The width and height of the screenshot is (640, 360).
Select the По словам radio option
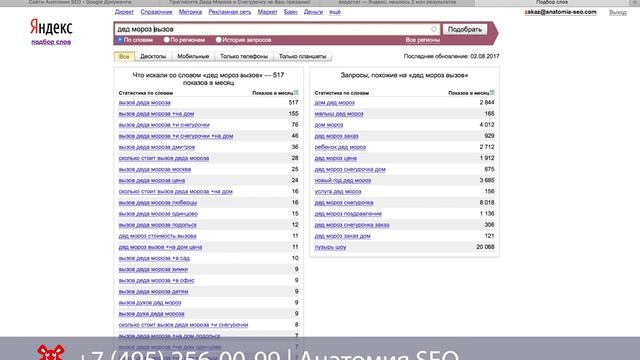pyautogui.click(x=120, y=40)
